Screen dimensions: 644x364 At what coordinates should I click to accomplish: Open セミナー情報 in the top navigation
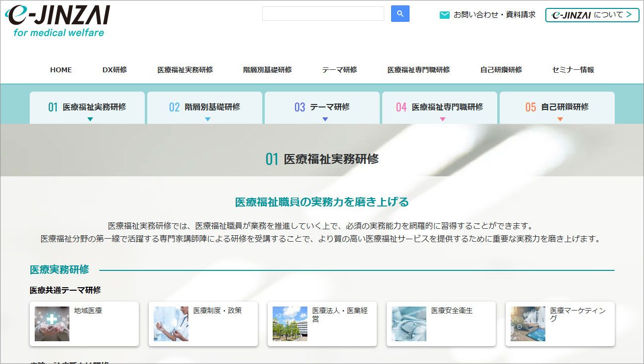(573, 70)
